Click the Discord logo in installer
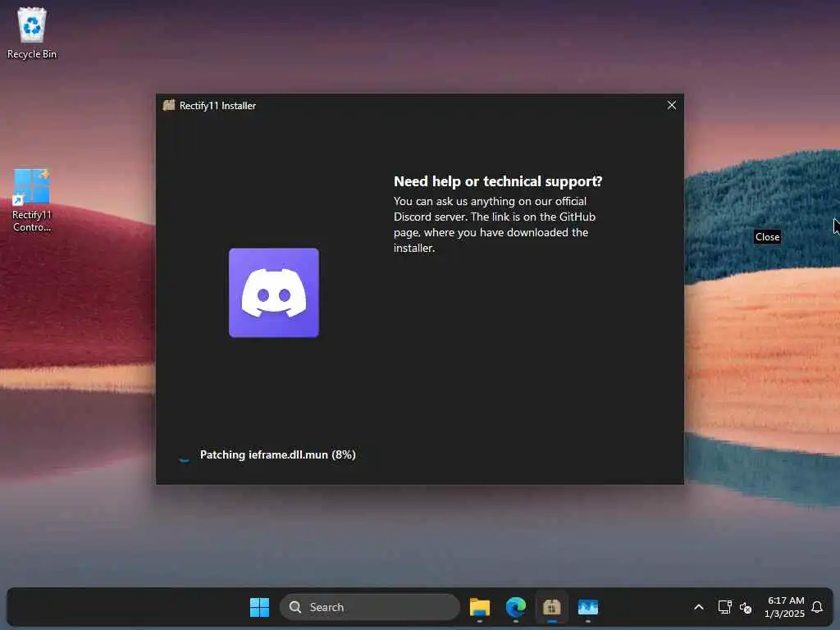 [274, 293]
